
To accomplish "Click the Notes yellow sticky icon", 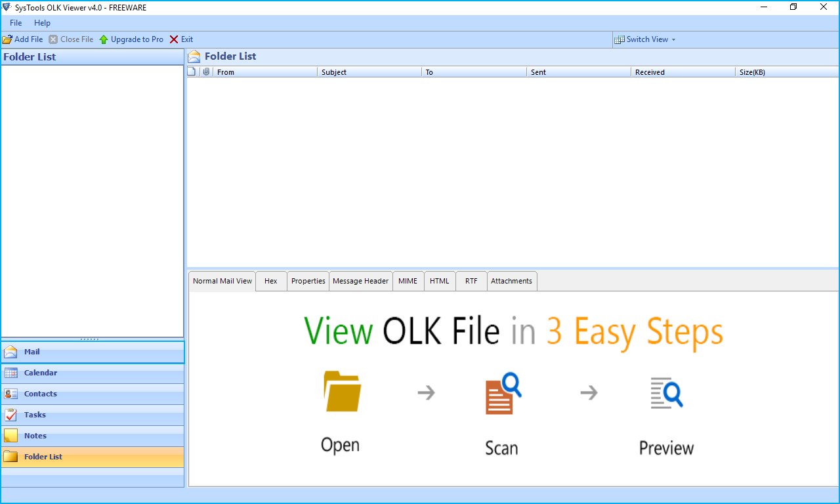I will coord(10,436).
